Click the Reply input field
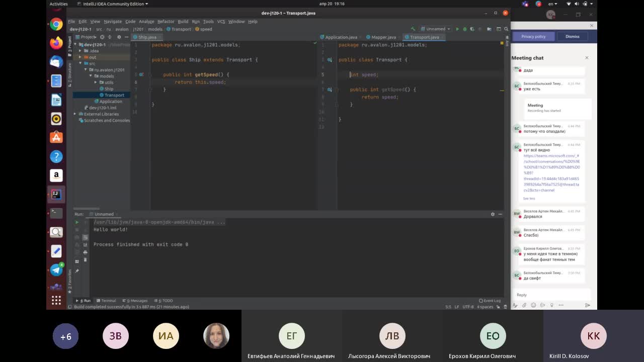 pyautogui.click(x=551, y=295)
